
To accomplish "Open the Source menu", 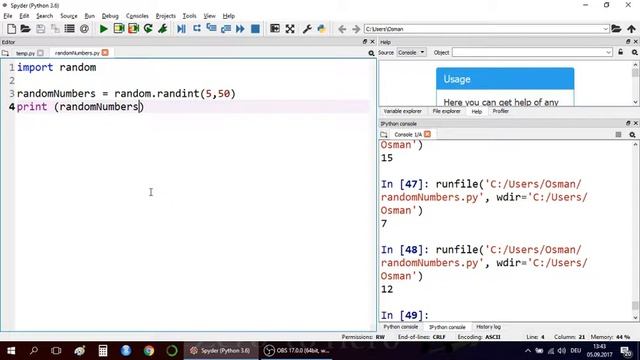I will coord(69,16).
